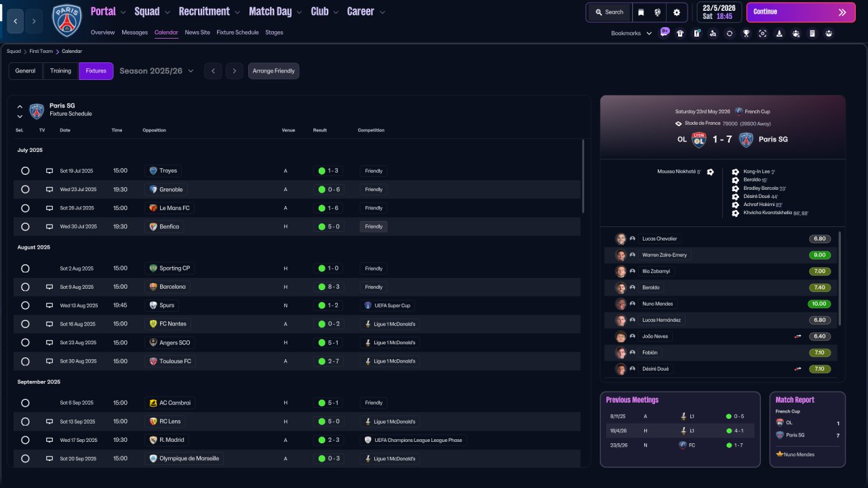This screenshot has height=488, width=868.
Task: Click the fixture list vertical scrollbar
Action: point(583,176)
